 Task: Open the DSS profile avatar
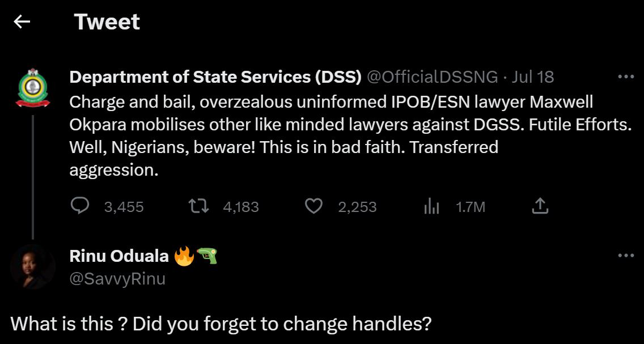point(33,89)
